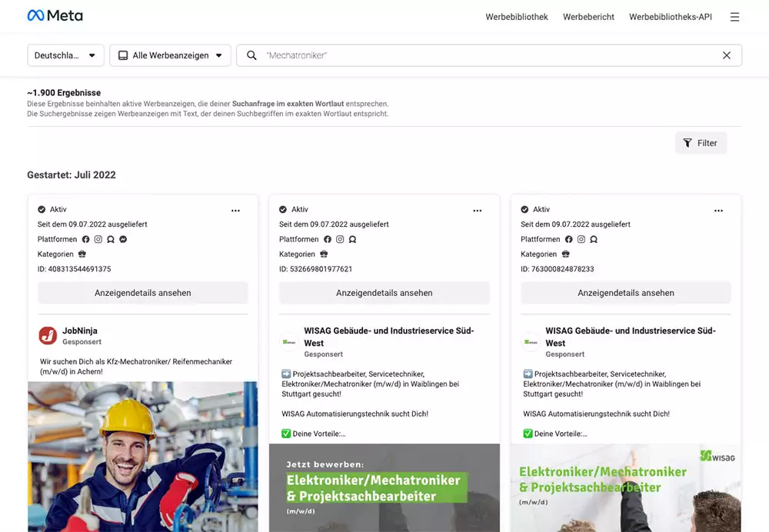Screen dimensions: 769x532
Task: View Anzeigendetails for ad 763000824878233
Action: click(626, 293)
